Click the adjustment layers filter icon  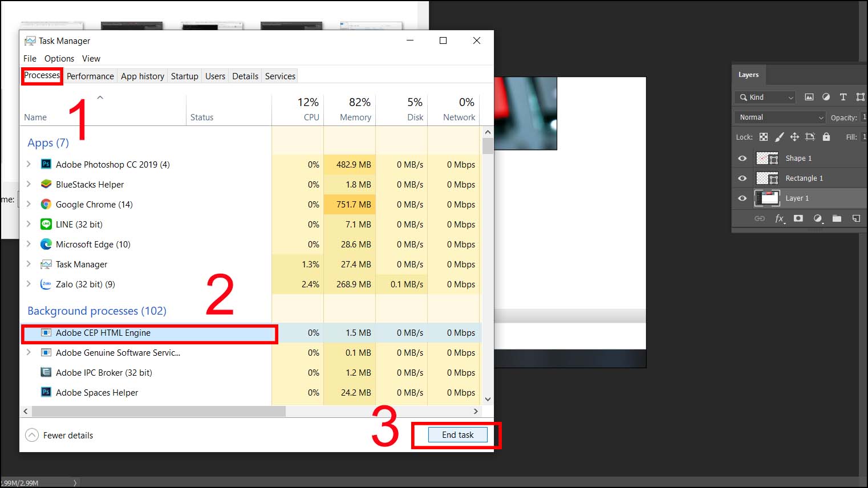pos(826,97)
